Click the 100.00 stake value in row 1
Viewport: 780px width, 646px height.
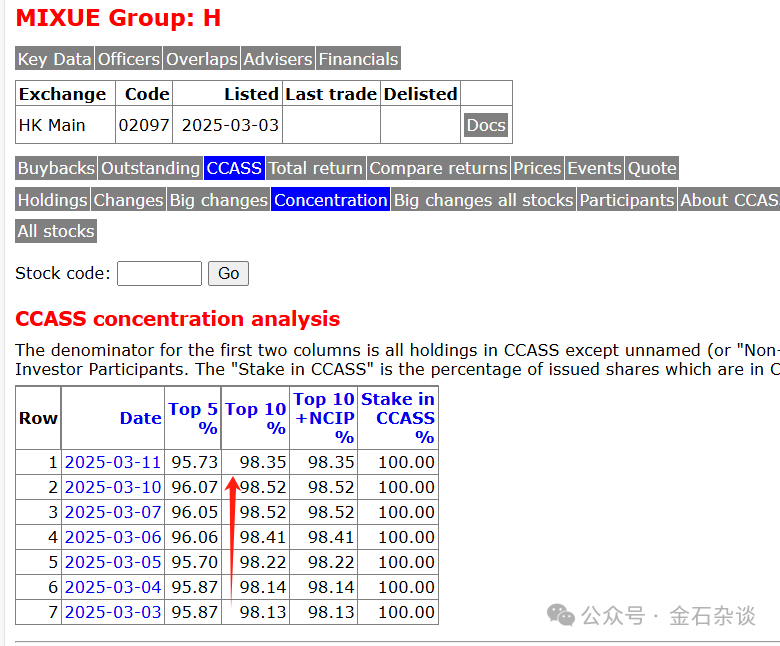tap(406, 462)
